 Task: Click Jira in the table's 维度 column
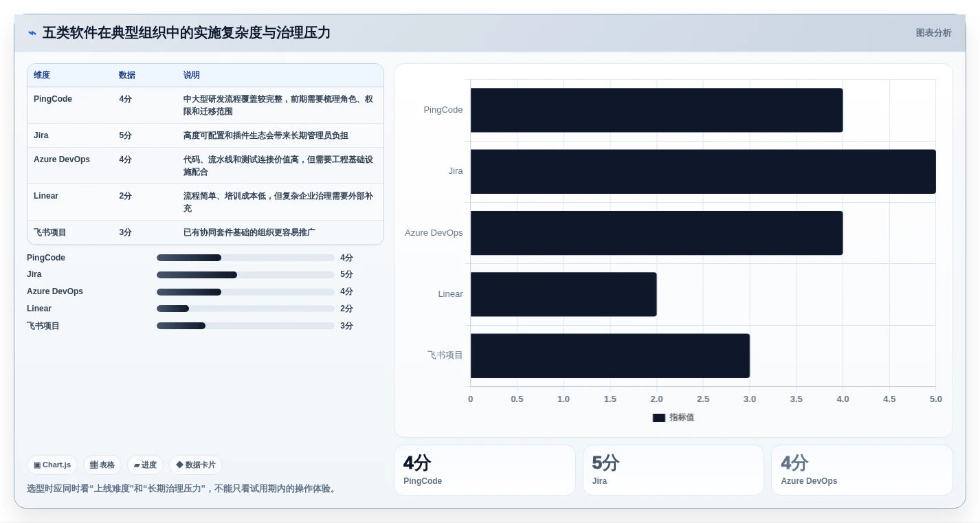[41, 135]
